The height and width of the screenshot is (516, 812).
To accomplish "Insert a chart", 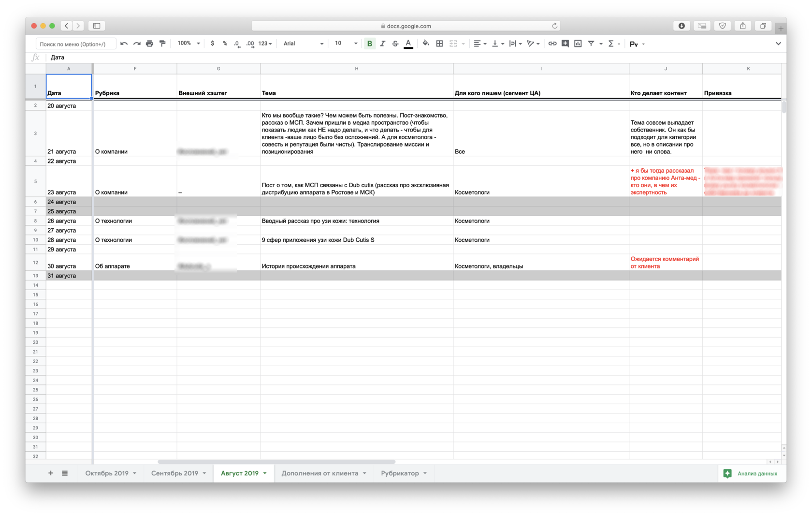I will pos(578,44).
